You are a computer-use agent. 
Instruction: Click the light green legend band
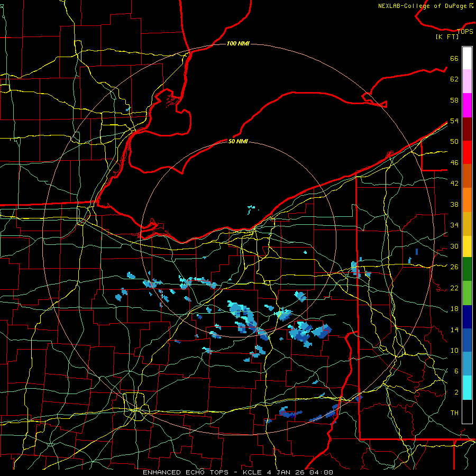tap(467, 293)
